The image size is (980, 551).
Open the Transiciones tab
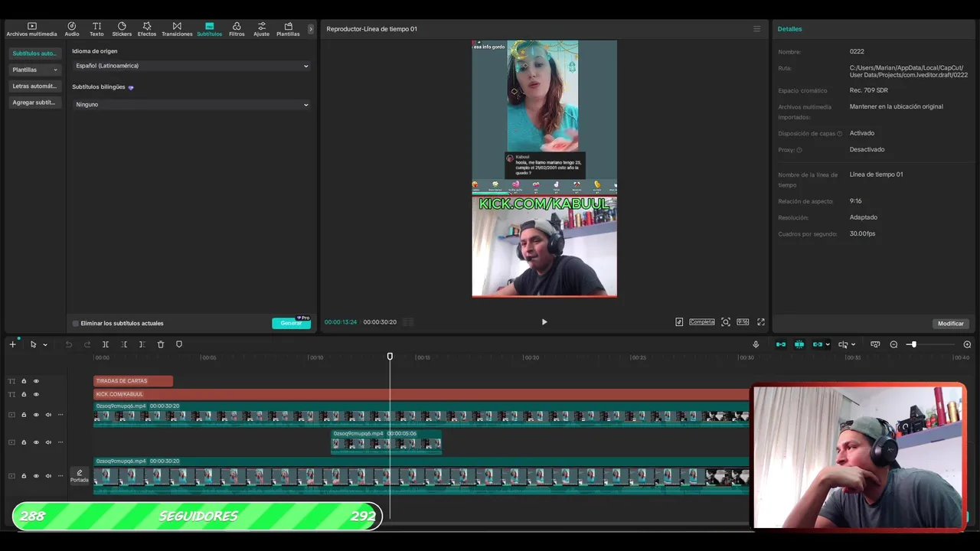(177, 29)
